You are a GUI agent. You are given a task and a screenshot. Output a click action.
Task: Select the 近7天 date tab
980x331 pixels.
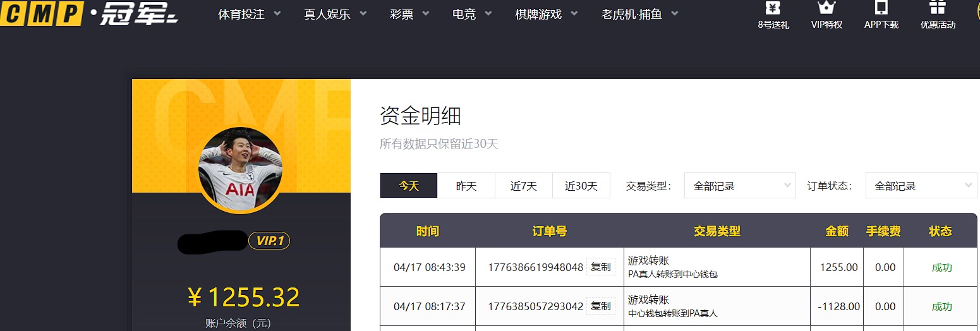coord(524,186)
